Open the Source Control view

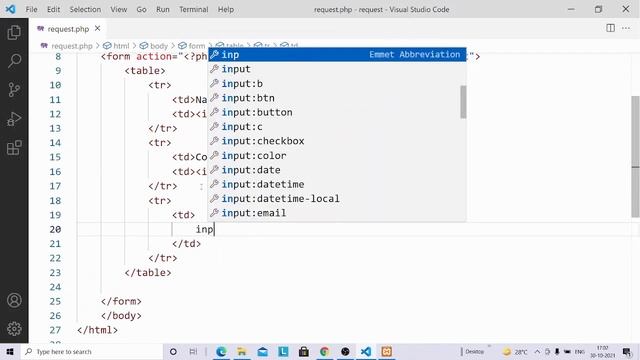[x=14, y=89]
